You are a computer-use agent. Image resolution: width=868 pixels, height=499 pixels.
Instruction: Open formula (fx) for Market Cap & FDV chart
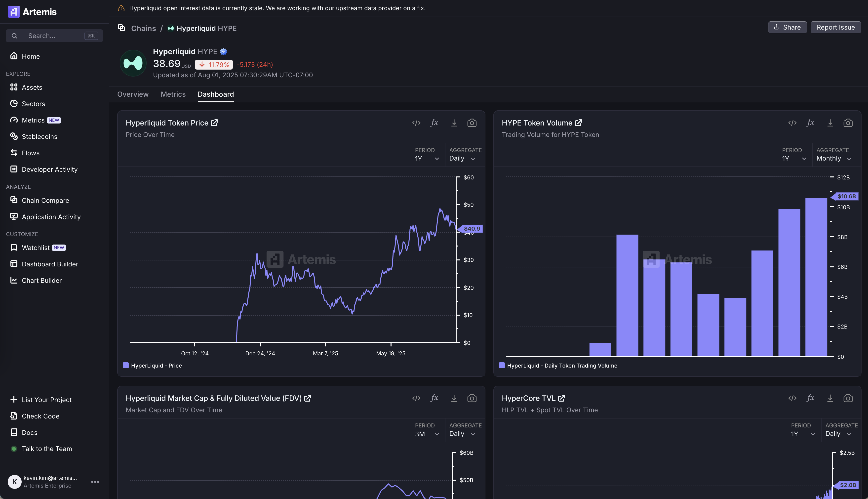coord(434,398)
